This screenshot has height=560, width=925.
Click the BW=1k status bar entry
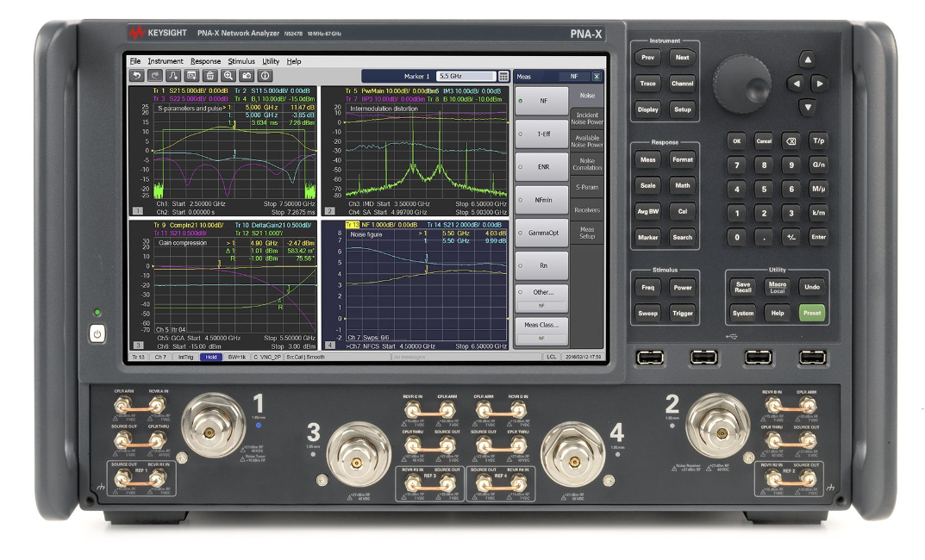point(236,358)
